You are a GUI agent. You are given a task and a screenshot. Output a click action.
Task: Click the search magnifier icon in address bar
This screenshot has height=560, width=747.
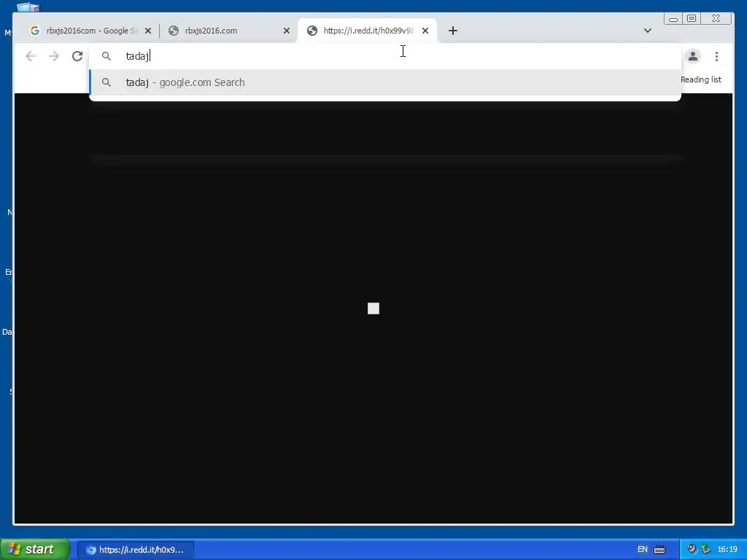pos(107,56)
